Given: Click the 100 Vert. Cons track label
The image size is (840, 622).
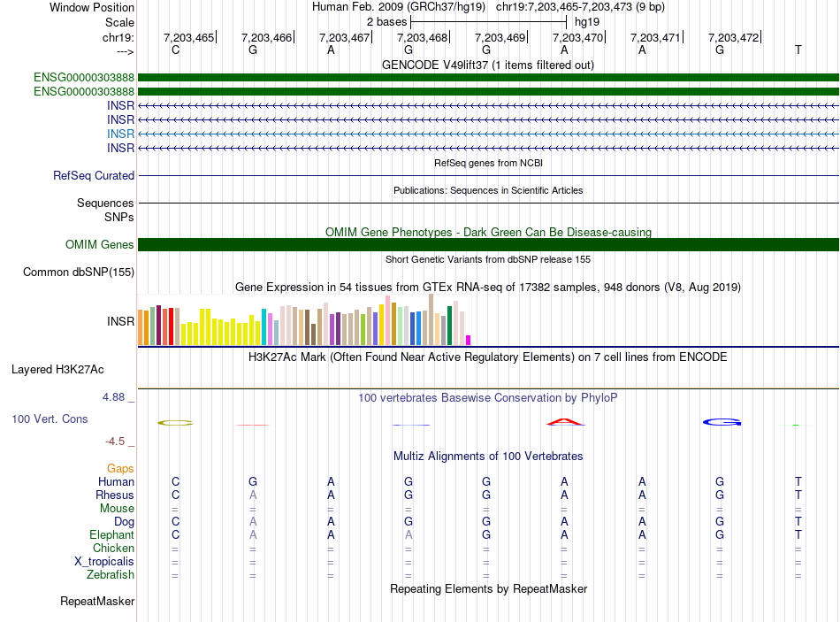Looking at the screenshot, I should point(50,419).
